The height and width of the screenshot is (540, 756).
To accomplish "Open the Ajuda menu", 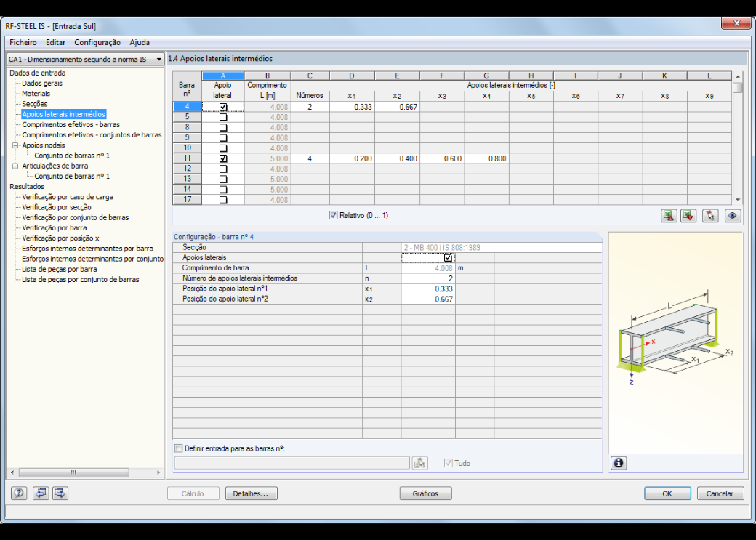I will 140,42.
